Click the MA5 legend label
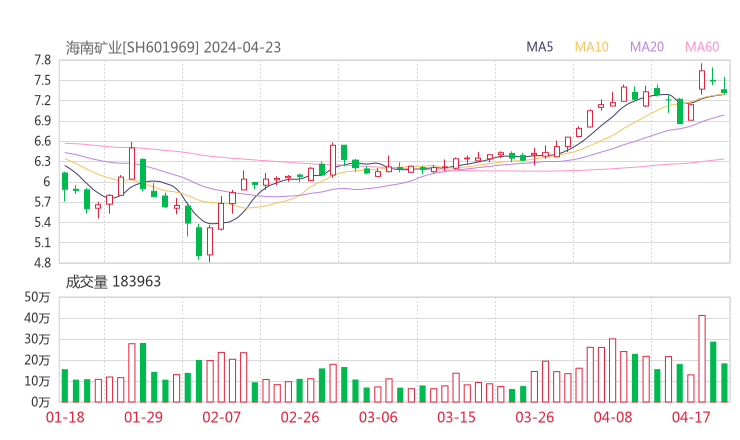 click(539, 47)
